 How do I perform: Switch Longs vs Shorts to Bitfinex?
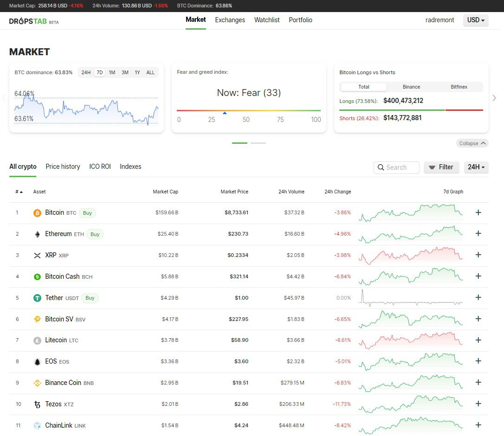(x=459, y=87)
